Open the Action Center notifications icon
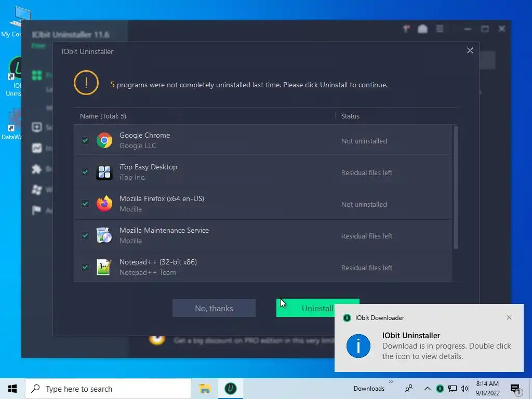This screenshot has height=399, width=532. point(516,389)
